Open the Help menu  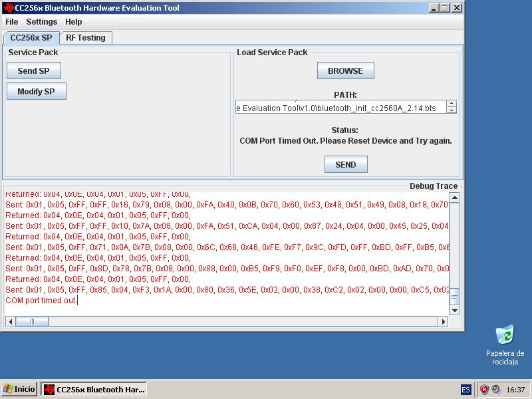74,22
